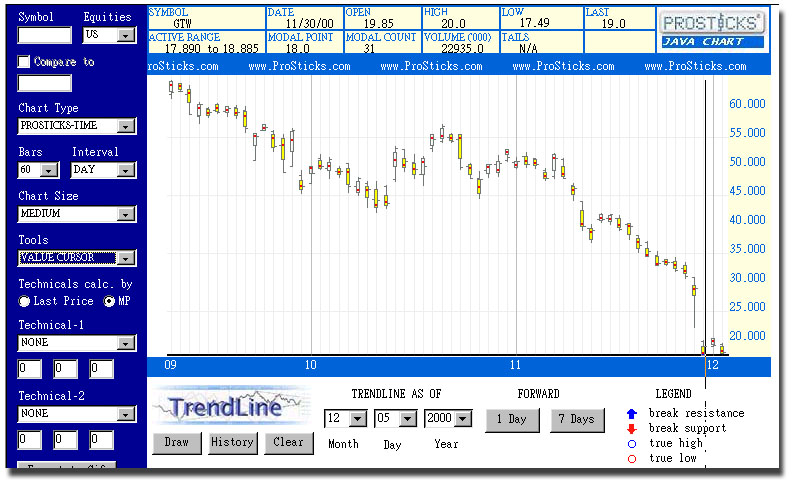Expand the Technical-1 NONE dropdown
Viewport: 792px width, 482px height.
125,343
